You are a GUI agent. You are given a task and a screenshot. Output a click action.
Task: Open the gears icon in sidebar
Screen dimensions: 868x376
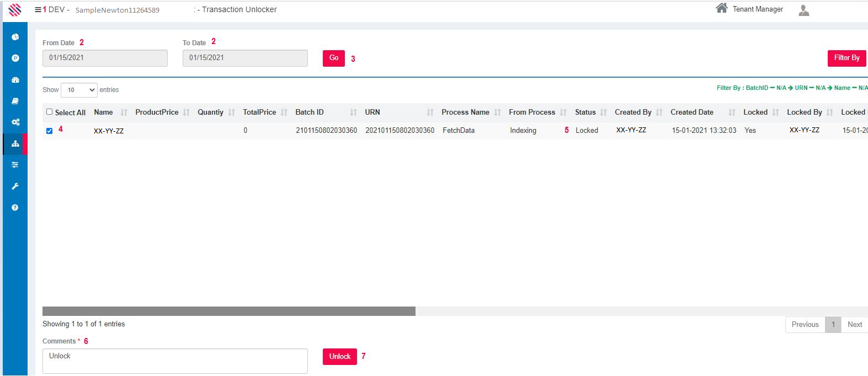15,122
